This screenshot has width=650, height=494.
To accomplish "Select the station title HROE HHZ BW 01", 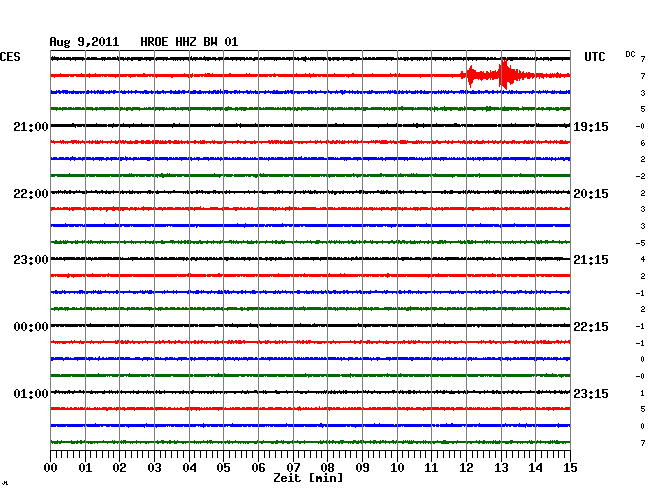I will tap(189, 42).
